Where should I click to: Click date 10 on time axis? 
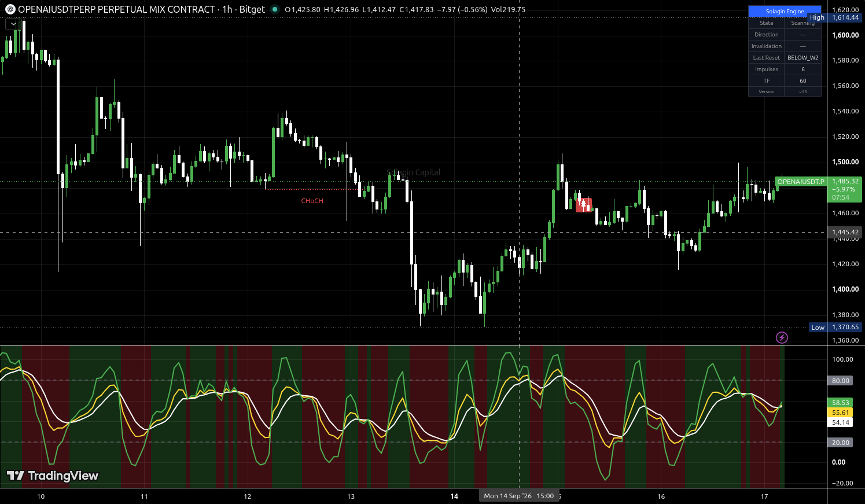point(41,496)
